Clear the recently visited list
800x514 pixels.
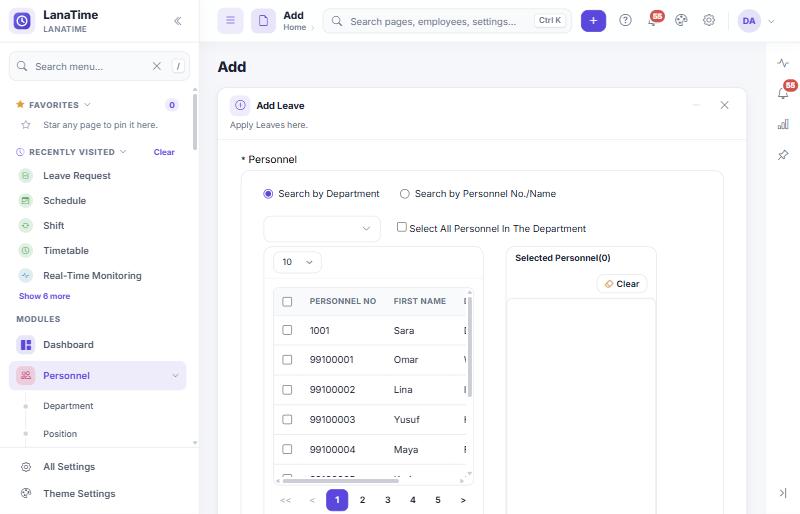point(164,152)
